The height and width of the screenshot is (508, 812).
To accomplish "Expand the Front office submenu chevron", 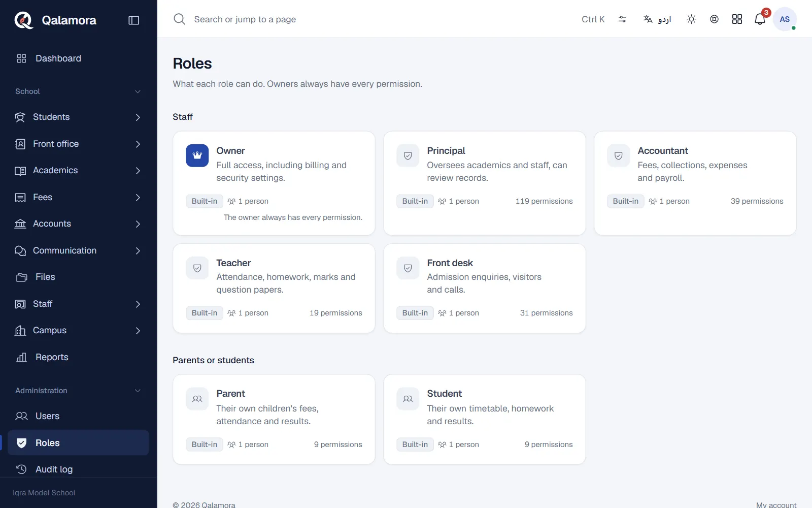I will point(138,144).
